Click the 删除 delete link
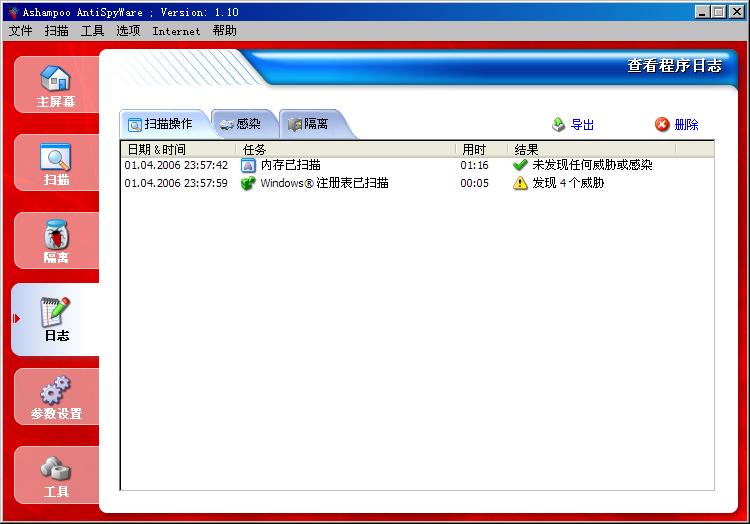Viewport: 750px width, 524px height. pos(686,125)
